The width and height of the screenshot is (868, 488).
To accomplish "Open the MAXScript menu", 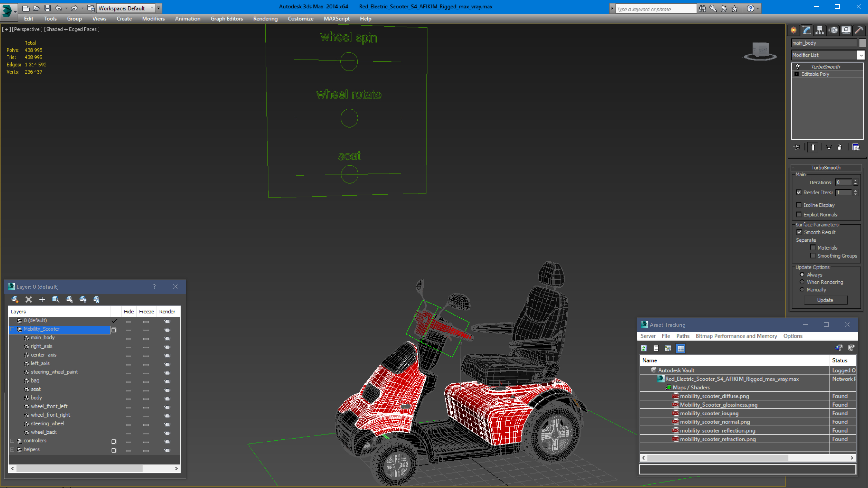I will tap(337, 19).
